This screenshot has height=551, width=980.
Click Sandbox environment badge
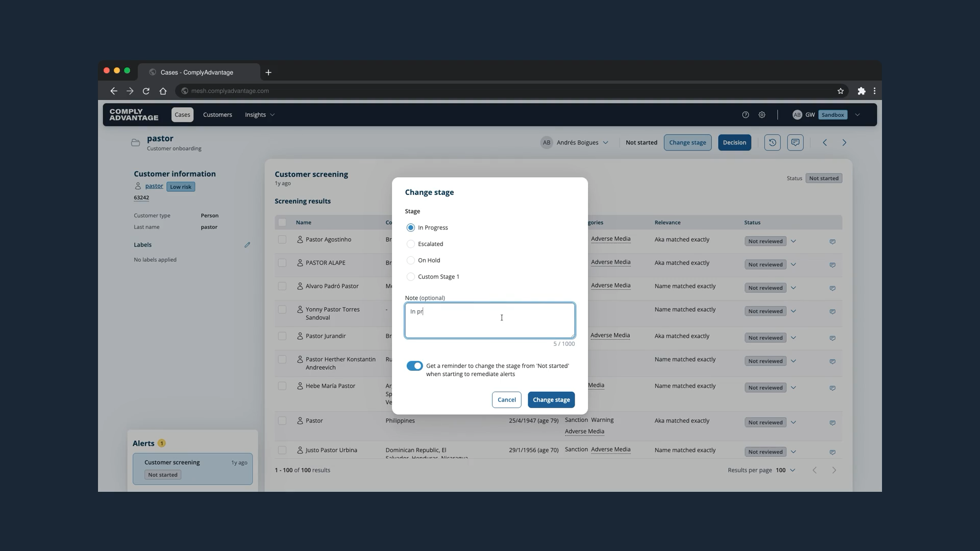(832, 115)
